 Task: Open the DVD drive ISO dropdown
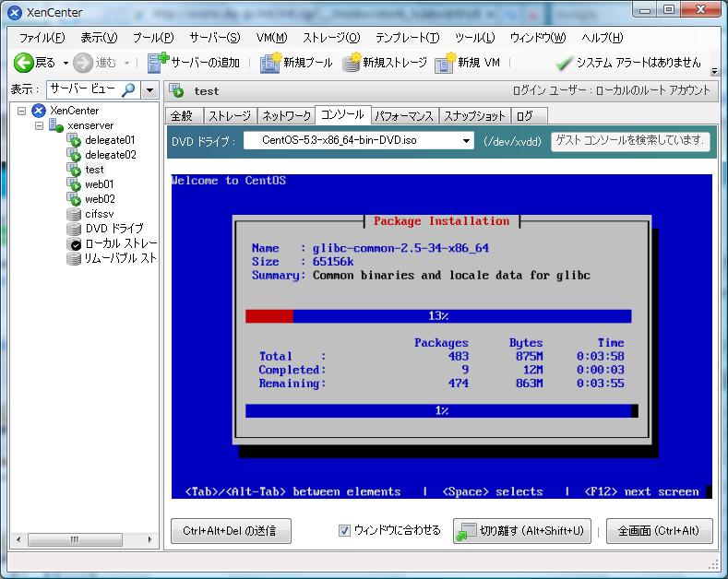click(466, 140)
